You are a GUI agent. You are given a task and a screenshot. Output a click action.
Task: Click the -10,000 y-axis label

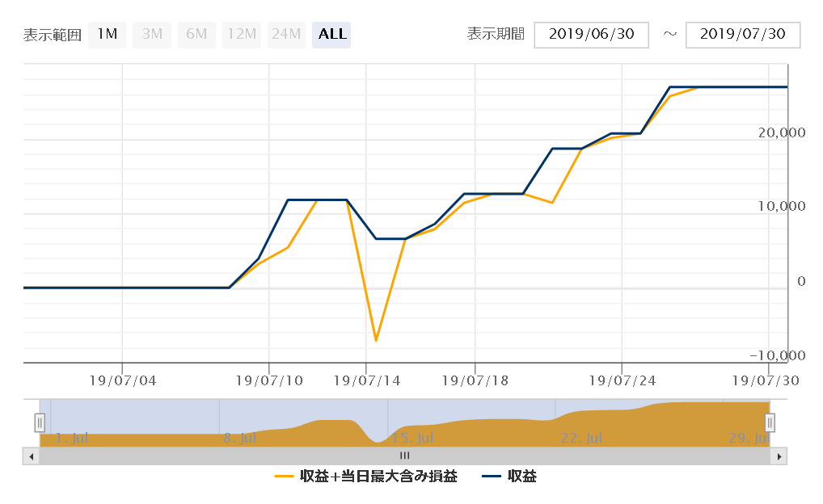[778, 355]
